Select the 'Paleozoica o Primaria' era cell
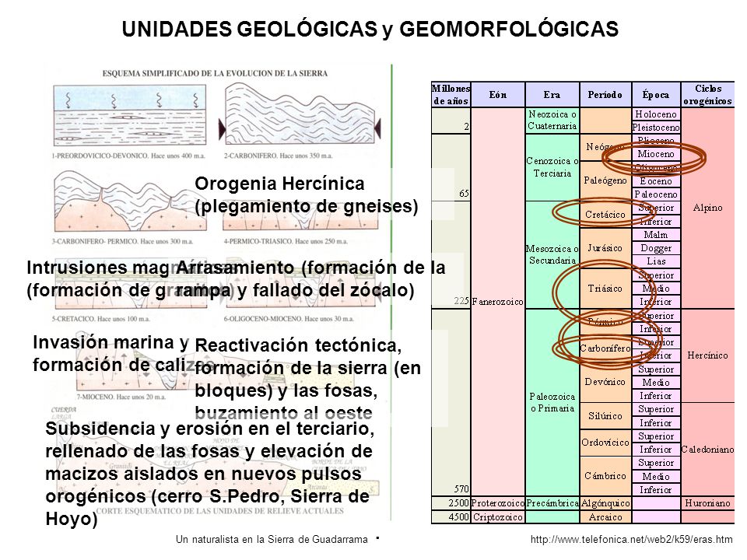 click(x=552, y=402)
